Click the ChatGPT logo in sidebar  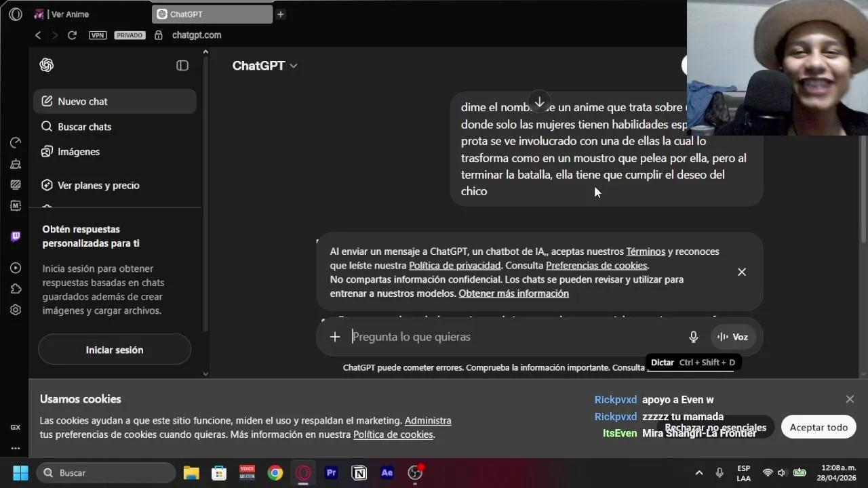click(x=47, y=65)
